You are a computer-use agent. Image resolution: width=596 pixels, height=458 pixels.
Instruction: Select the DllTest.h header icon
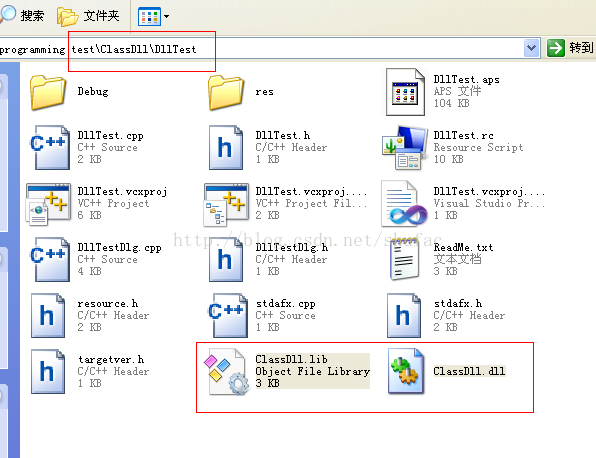[226, 147]
